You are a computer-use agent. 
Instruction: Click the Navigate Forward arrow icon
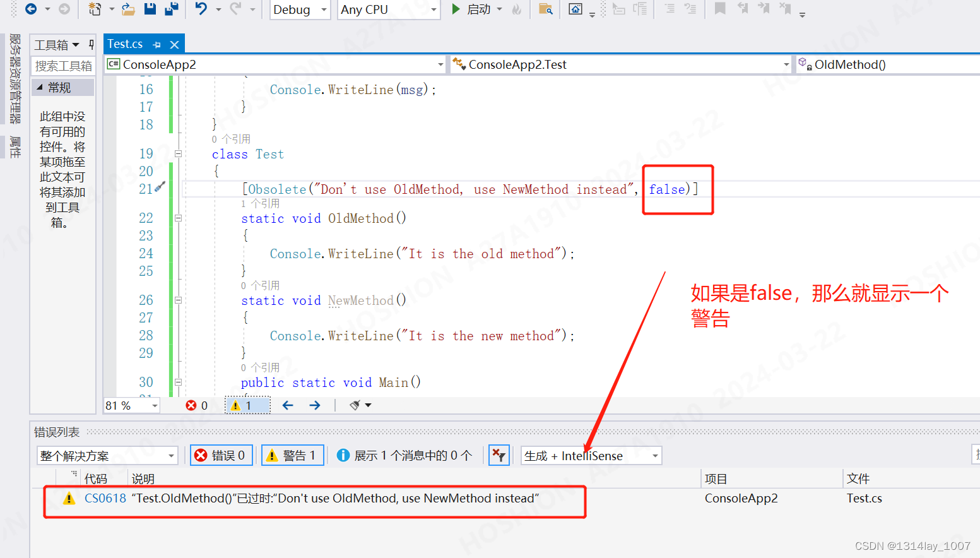coord(64,9)
